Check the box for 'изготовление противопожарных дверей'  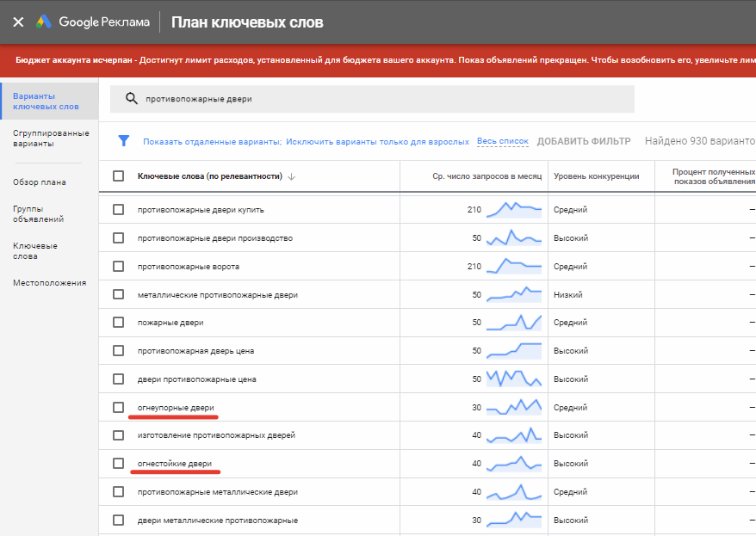point(118,435)
